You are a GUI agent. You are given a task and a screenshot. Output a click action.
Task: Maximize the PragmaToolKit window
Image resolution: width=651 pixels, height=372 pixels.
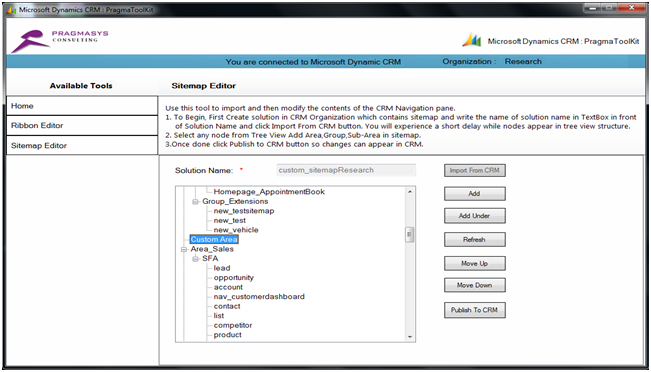[609, 8]
